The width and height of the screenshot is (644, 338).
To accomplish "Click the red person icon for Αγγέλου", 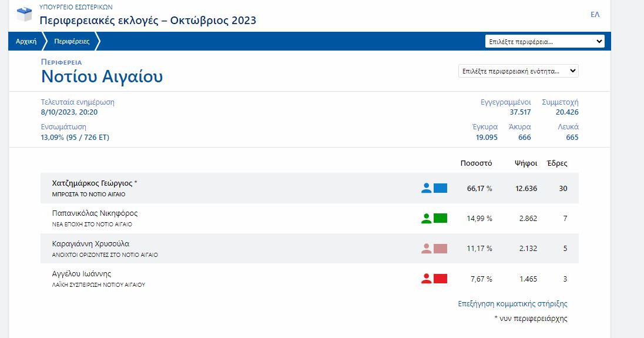I will tap(427, 279).
